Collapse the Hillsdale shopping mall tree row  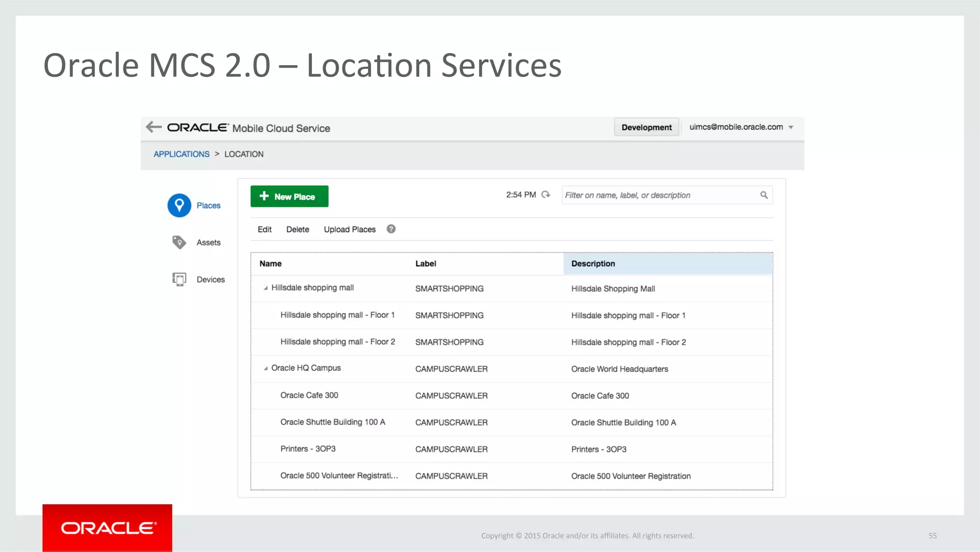click(266, 288)
